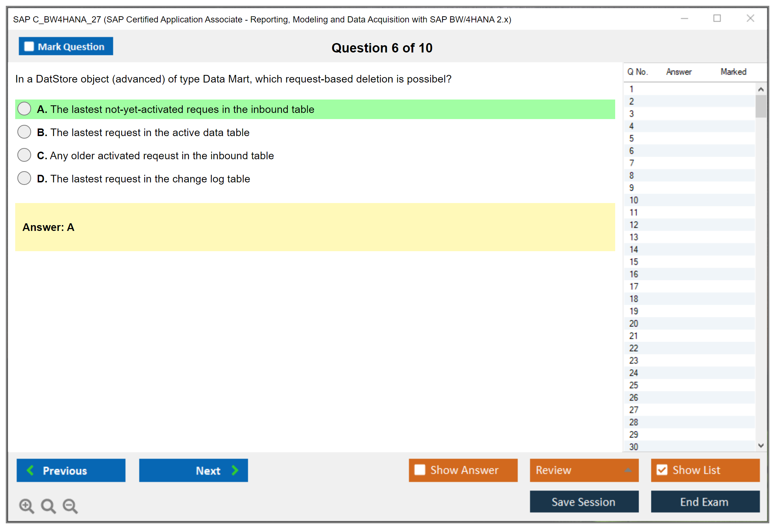This screenshot has height=532, width=778.
Task: Uncheck the Show List checkbox
Action: (x=662, y=470)
